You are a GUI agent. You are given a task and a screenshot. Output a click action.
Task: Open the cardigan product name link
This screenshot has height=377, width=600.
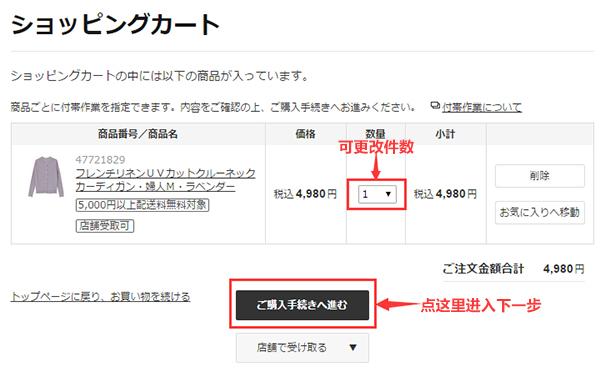click(165, 180)
